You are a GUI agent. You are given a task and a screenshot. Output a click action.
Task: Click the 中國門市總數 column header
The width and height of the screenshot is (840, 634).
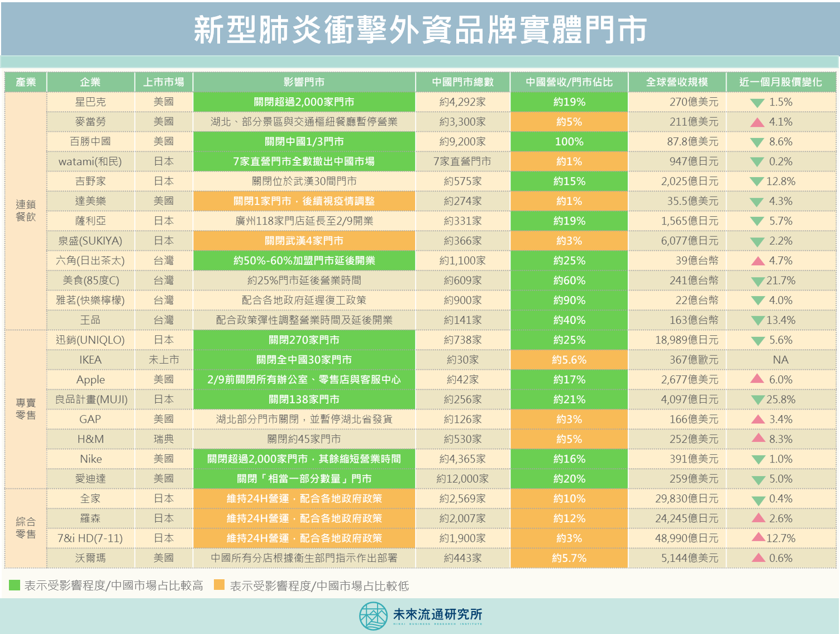pos(462,82)
